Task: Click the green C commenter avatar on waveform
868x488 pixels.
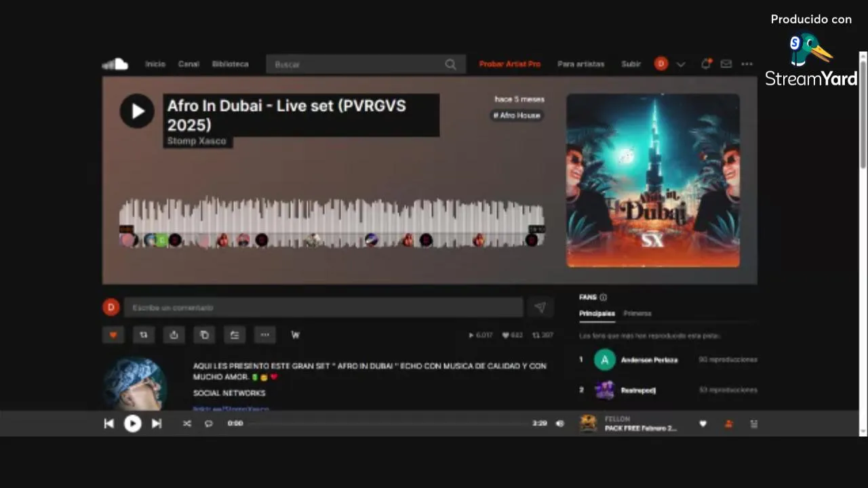Action: [161, 240]
